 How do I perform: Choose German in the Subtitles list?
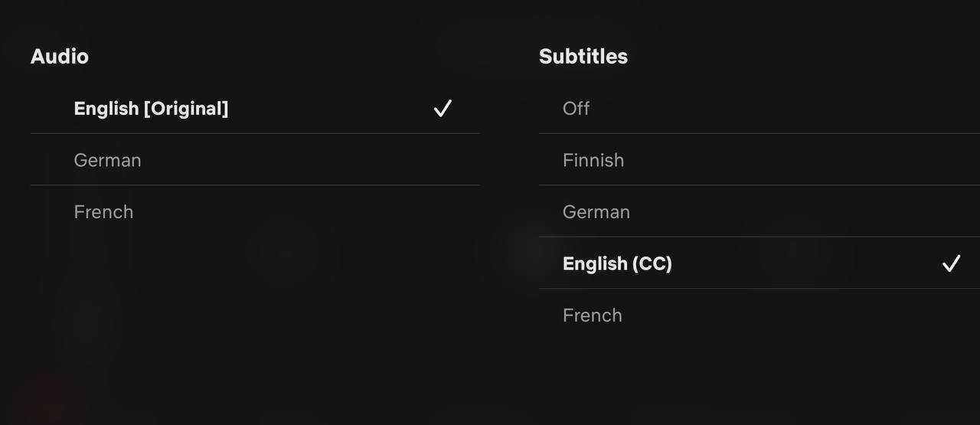click(x=596, y=212)
